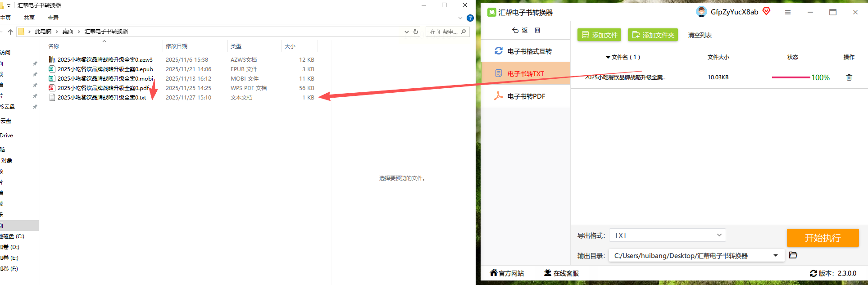Switch to the 电子书转PDF tab
The width and height of the screenshot is (868, 285).
pyautogui.click(x=526, y=96)
